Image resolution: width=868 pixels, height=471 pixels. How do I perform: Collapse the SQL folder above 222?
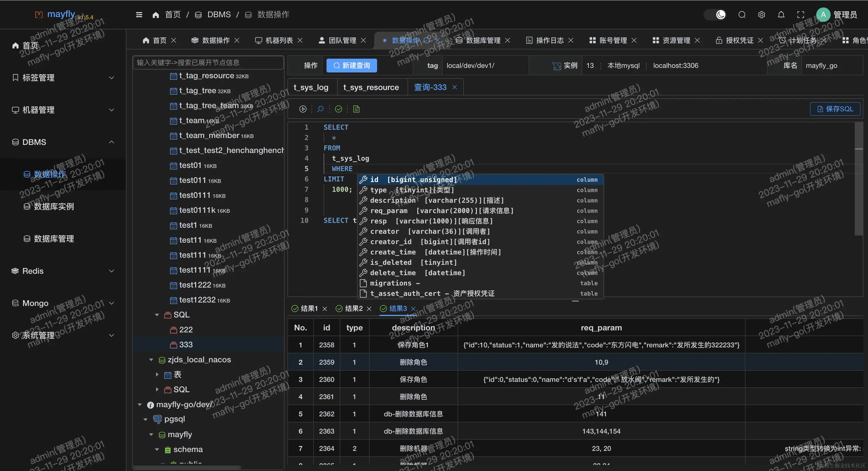[x=157, y=315]
